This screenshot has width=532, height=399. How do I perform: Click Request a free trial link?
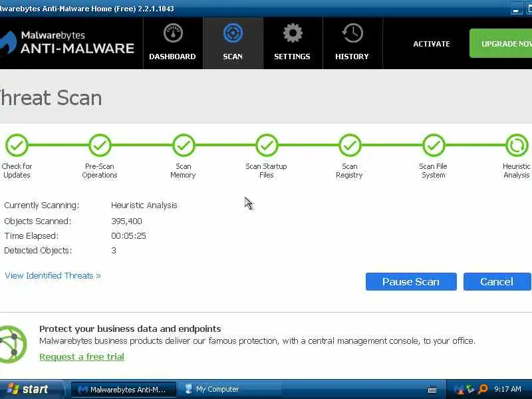coord(82,356)
